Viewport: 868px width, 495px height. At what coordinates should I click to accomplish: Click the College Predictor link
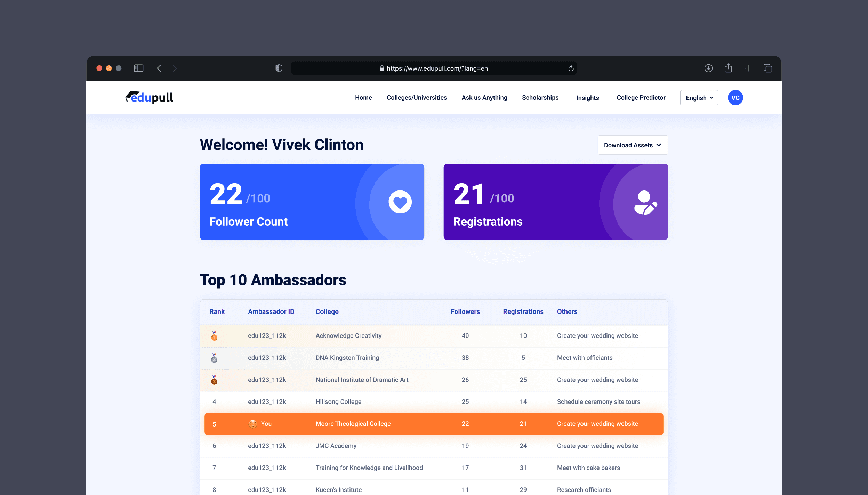[x=641, y=98]
